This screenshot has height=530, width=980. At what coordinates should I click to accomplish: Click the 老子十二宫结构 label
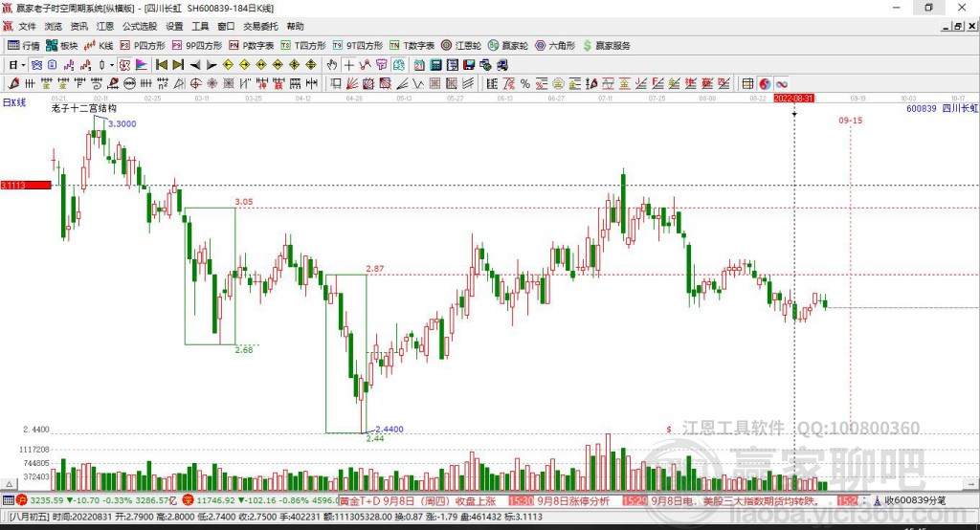[84, 108]
